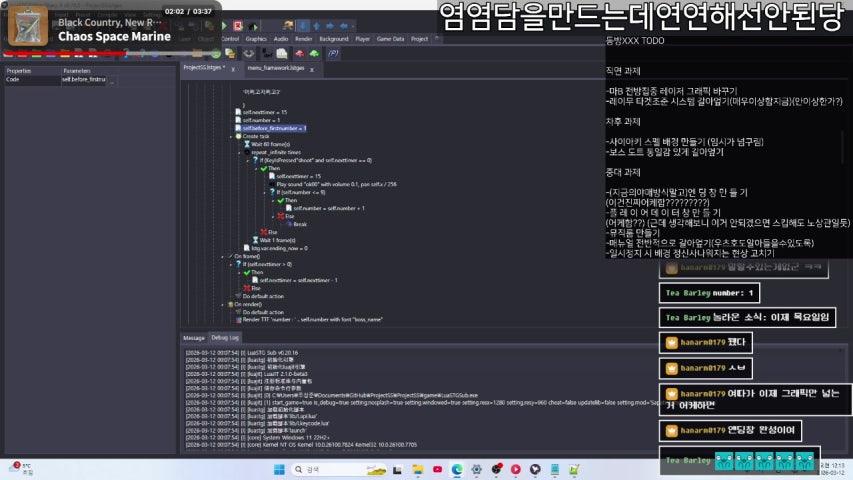Click the highlighted blue insert-direction arrow icon
Screen dimensions: 853x480
click(304, 26)
